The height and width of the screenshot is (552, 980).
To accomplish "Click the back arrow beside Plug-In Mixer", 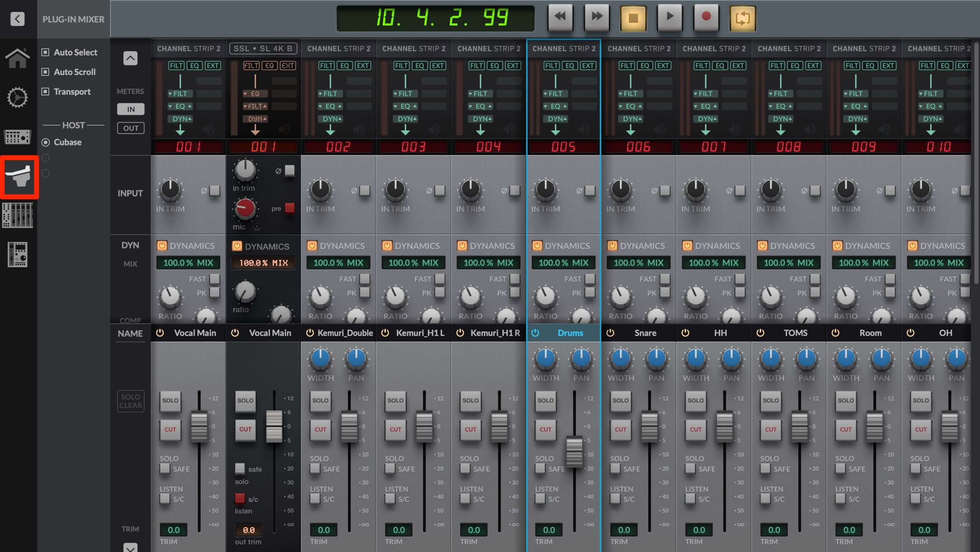I will click(17, 18).
